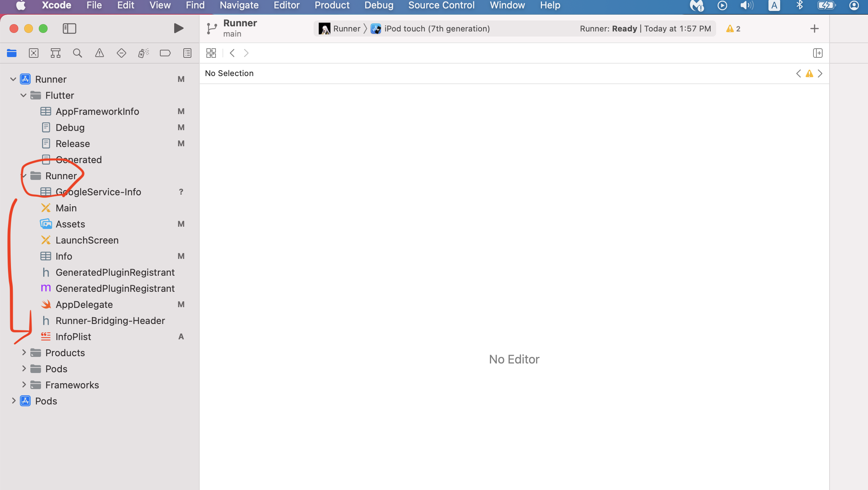Expand the Frameworks folder
Viewport: 868px width, 490px height.
[x=23, y=385]
